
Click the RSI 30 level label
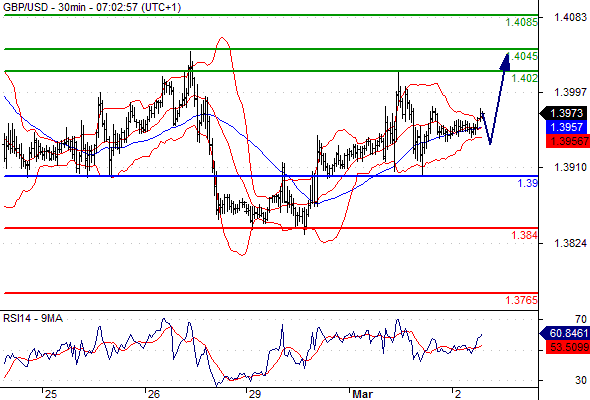coord(581,380)
